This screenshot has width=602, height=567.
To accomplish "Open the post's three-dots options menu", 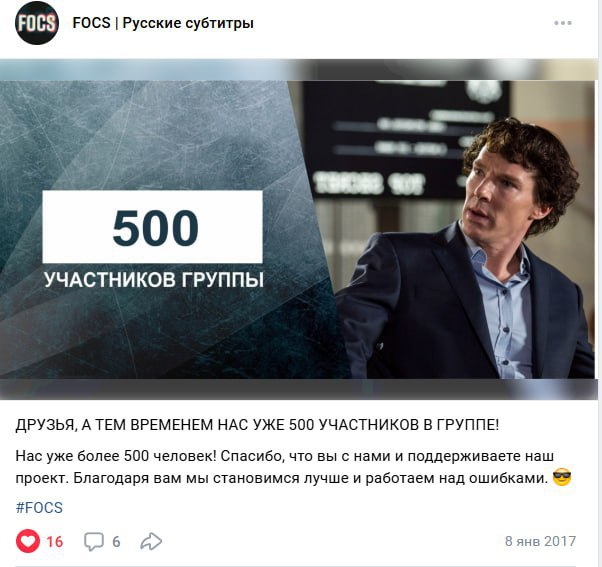I will [x=563, y=23].
